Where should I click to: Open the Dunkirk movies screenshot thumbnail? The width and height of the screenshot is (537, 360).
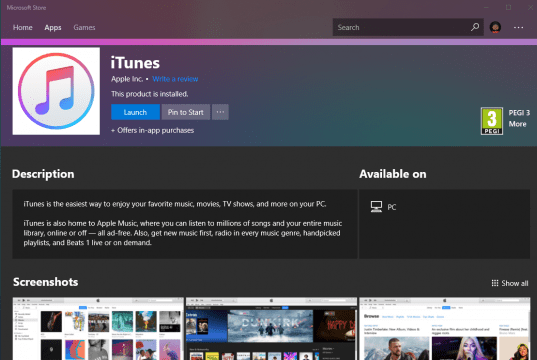tap(271, 328)
